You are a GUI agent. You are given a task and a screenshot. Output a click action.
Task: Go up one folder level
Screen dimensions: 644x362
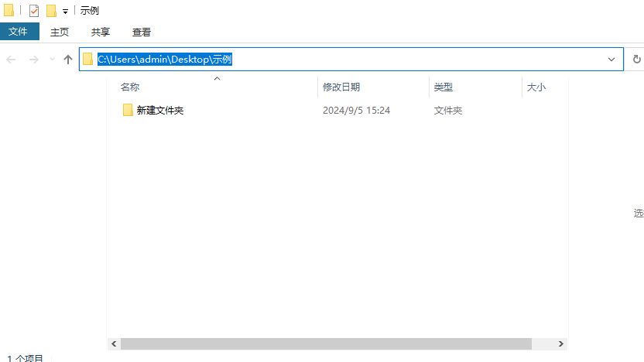tap(68, 60)
